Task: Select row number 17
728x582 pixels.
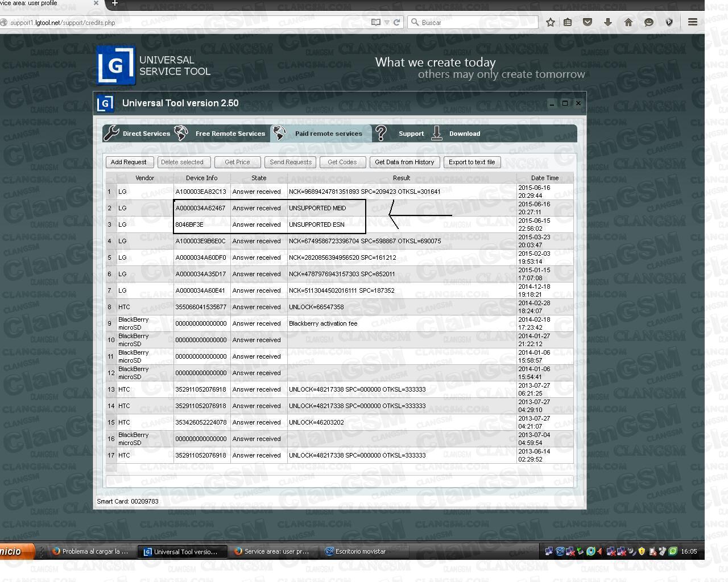Action: coord(111,455)
